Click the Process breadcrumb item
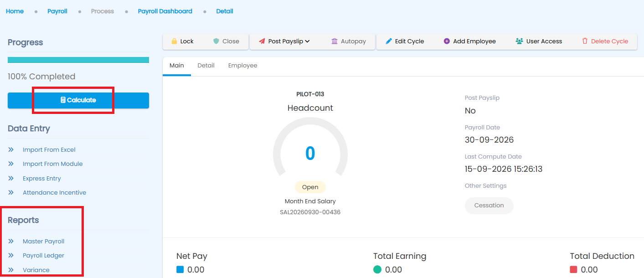 [103, 11]
